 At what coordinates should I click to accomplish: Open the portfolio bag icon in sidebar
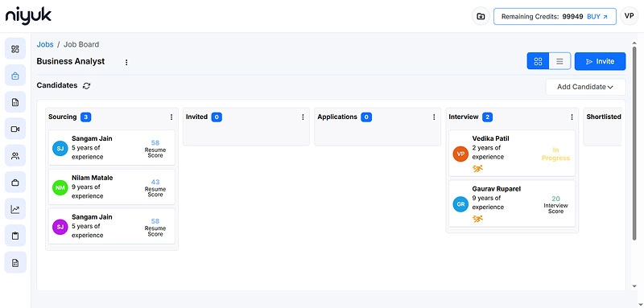15,183
